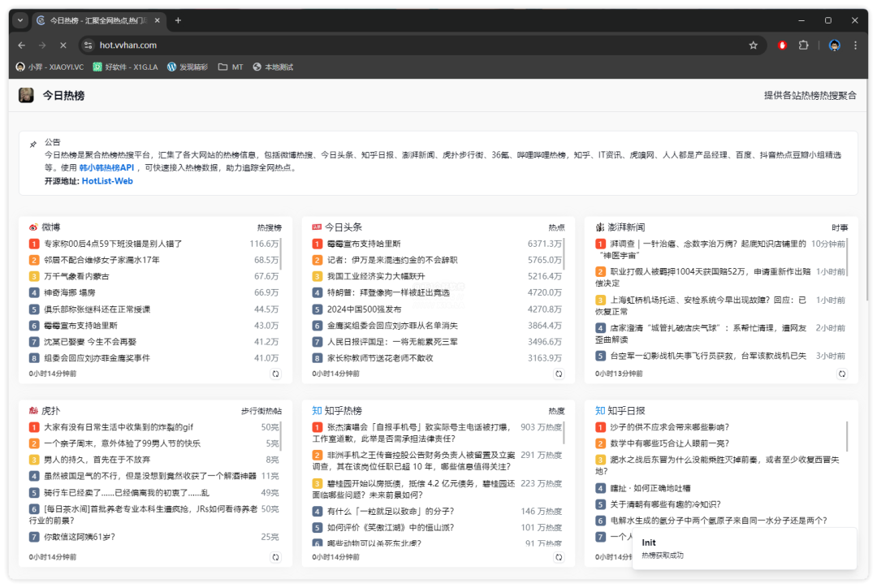Refresh the 虎扑 hot list

click(x=275, y=557)
